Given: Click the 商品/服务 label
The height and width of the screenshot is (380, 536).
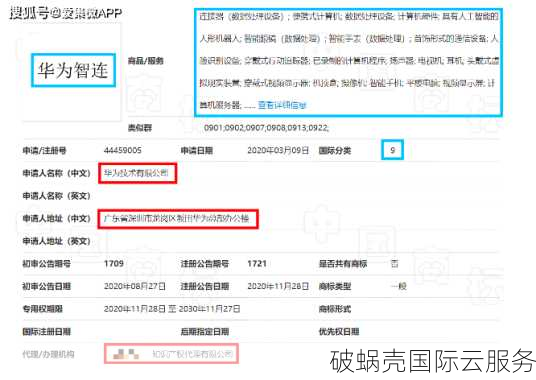Looking at the screenshot, I should click(x=146, y=61).
